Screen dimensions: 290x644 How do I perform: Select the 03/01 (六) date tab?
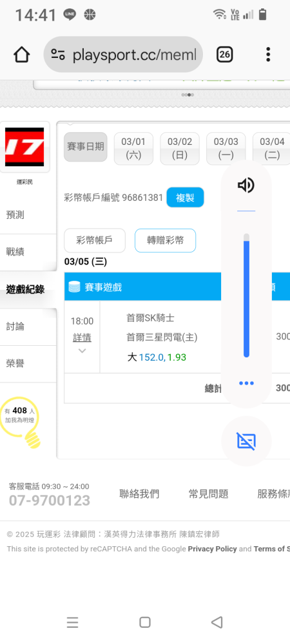[133, 148]
